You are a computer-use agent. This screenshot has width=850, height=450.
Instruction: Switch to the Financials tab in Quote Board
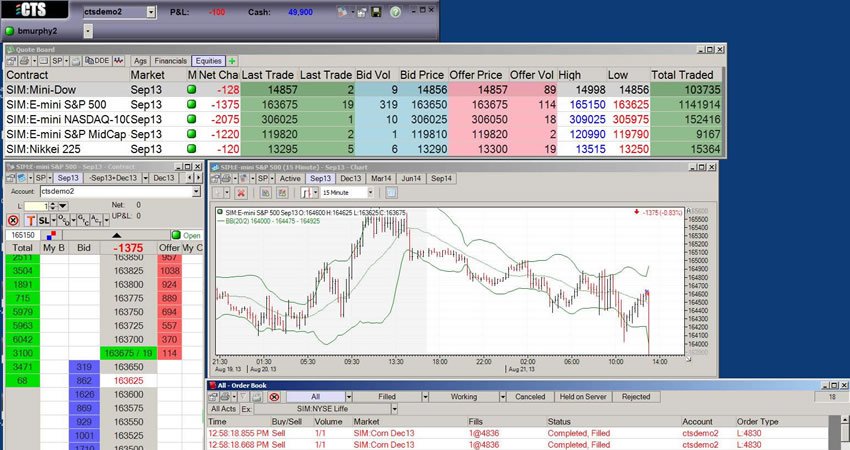[171, 61]
